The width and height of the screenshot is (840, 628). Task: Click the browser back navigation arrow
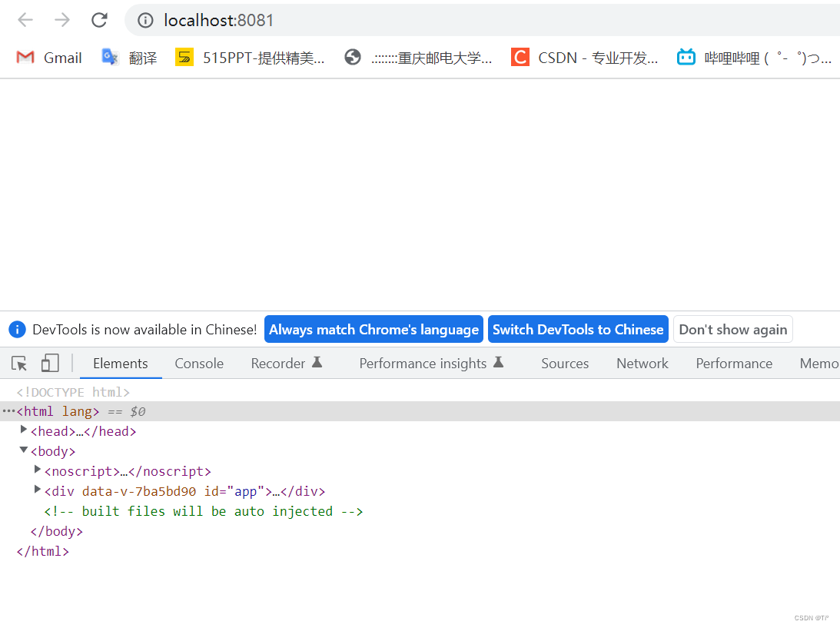point(25,20)
